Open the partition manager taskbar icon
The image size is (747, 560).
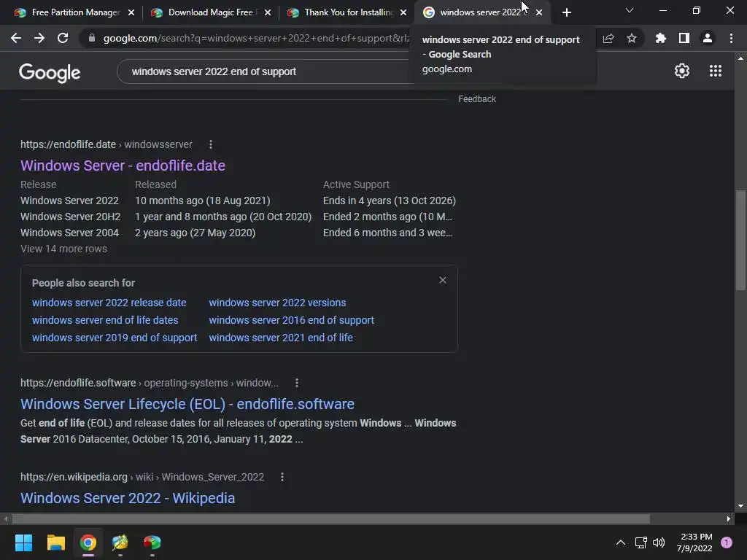click(x=152, y=542)
